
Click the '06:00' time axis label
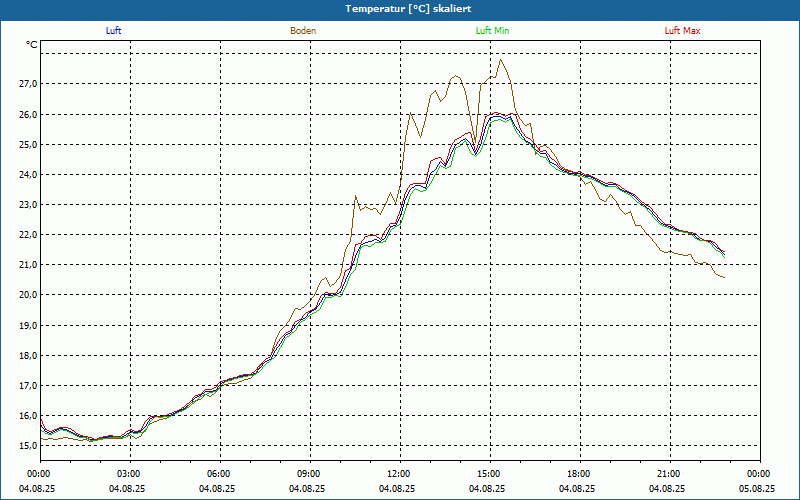pyautogui.click(x=220, y=474)
